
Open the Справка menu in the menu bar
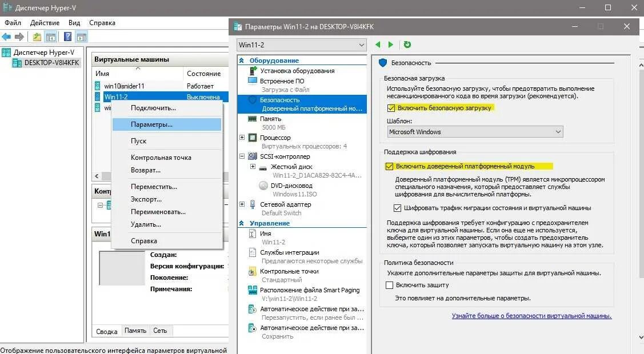[102, 23]
